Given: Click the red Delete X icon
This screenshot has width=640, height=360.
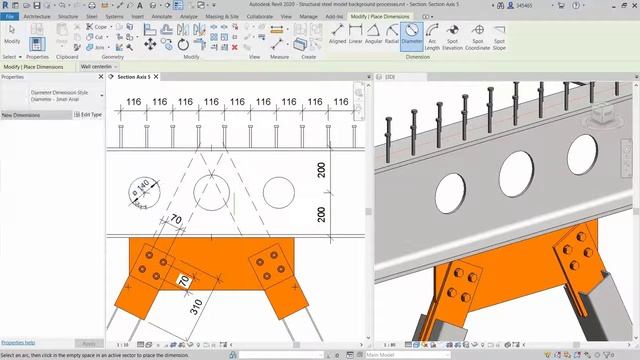Looking at the screenshot, I should 235,47.
